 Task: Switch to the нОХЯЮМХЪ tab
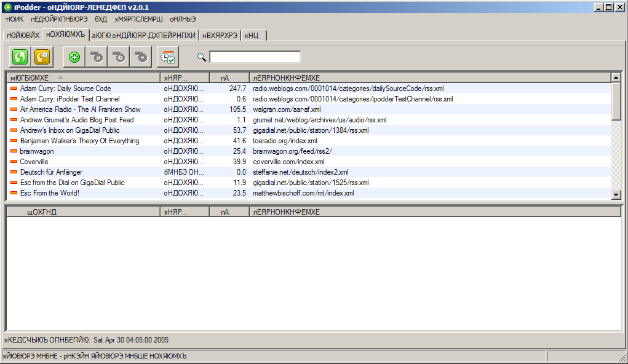65,35
